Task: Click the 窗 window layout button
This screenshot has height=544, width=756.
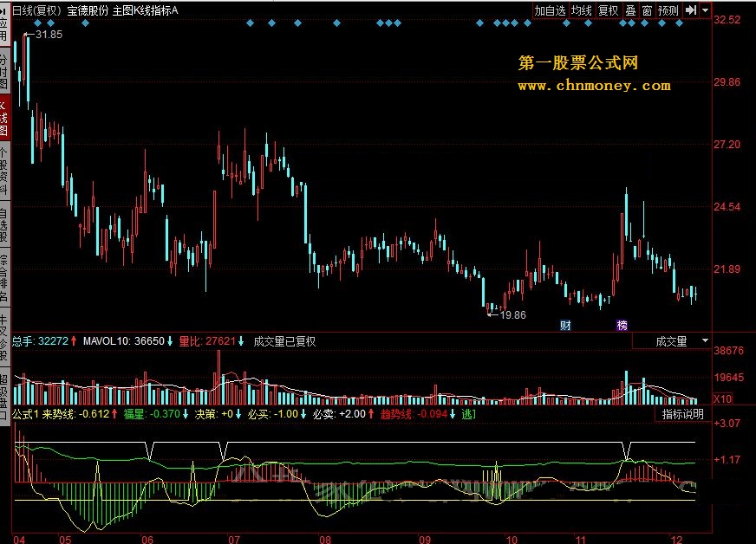Action: pos(647,10)
